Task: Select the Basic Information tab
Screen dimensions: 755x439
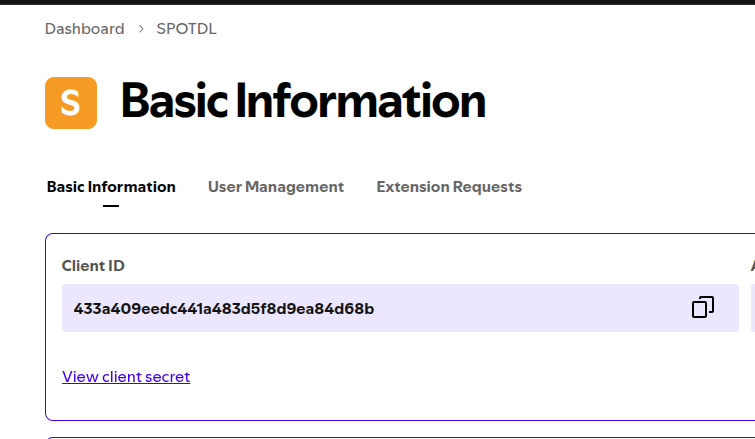Action: coord(111,187)
